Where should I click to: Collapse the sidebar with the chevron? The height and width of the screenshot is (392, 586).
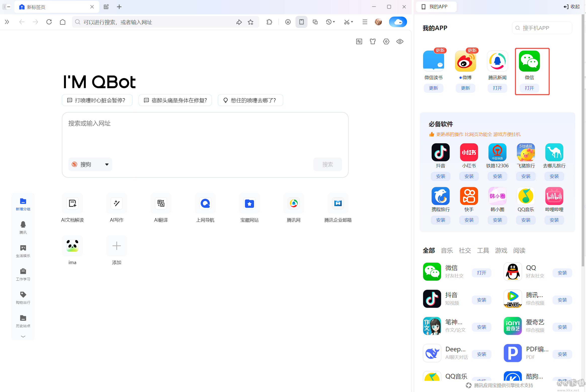tap(23, 336)
